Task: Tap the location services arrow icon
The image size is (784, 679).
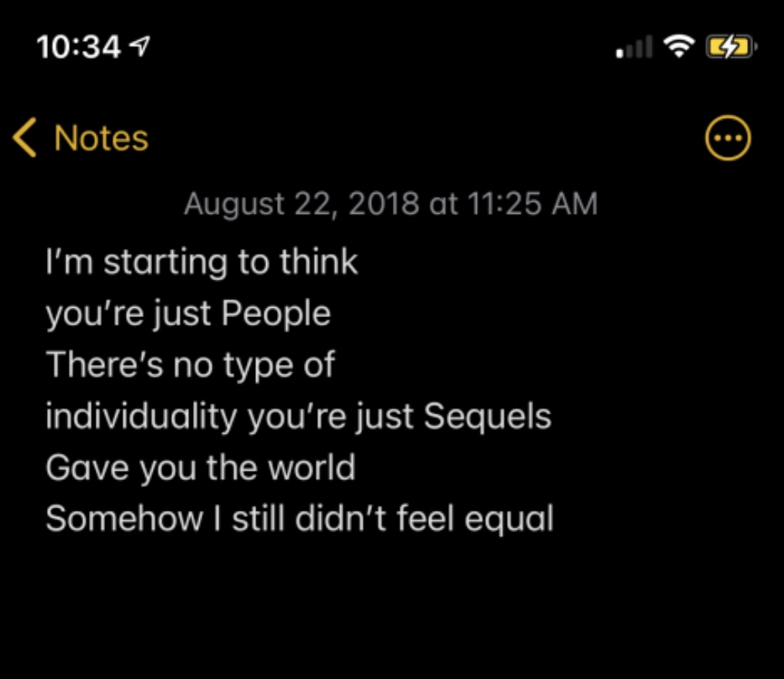Action: pyautogui.click(x=142, y=48)
